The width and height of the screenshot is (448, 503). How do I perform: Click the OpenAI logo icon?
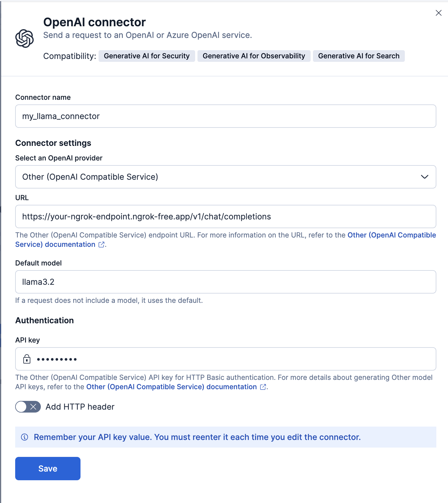24,39
